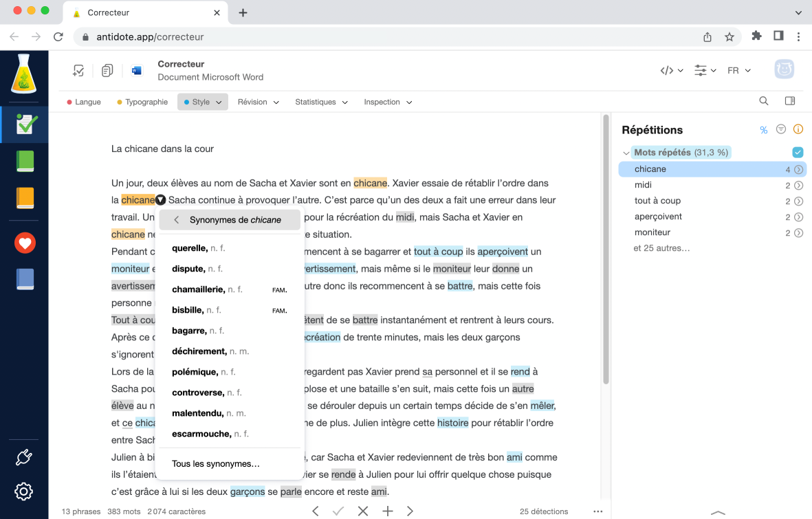Open the FR language dropdown
The width and height of the screenshot is (812, 519).
pyautogui.click(x=738, y=69)
